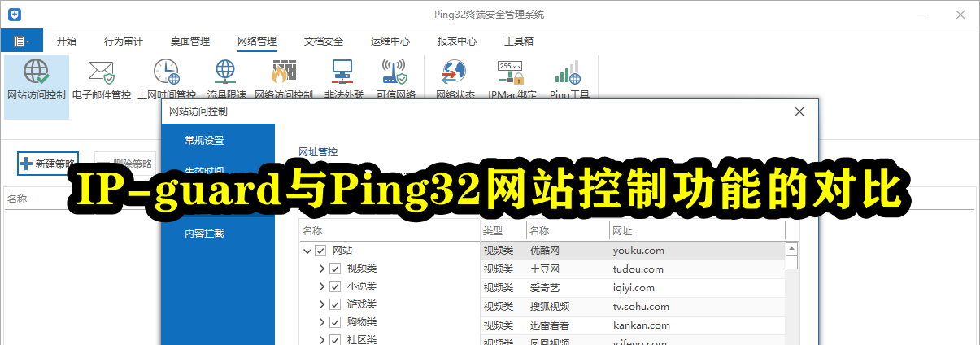
Task: Click the site list scrollbar thumb
Action: tap(791, 263)
